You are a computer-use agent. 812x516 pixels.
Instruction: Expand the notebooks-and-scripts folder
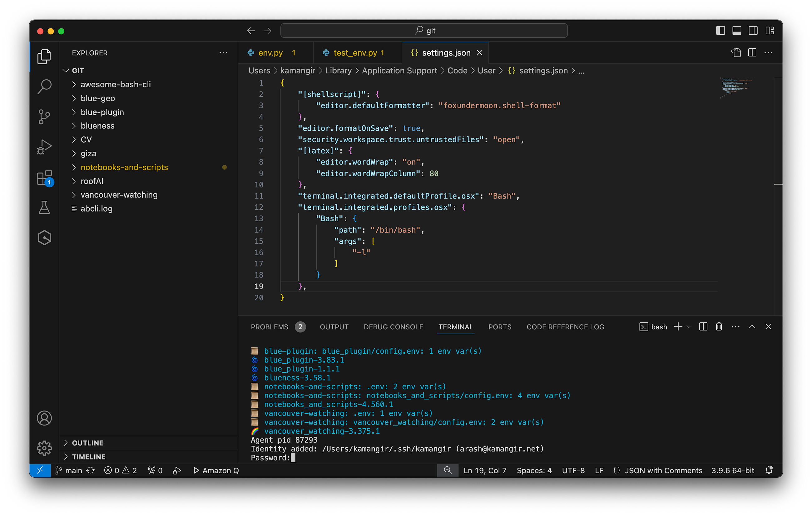(148, 167)
